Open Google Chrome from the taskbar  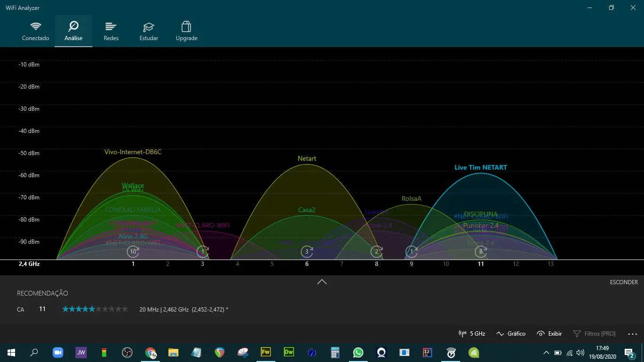(150, 353)
